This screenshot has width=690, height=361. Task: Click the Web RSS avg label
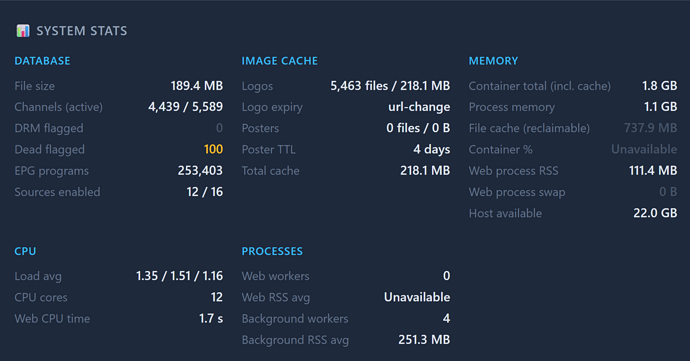click(x=275, y=297)
